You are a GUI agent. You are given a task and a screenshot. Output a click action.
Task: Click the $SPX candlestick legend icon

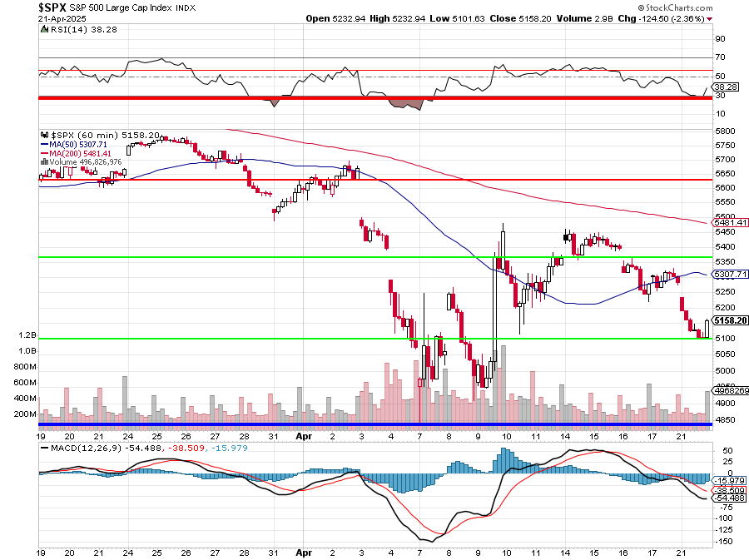(44, 134)
